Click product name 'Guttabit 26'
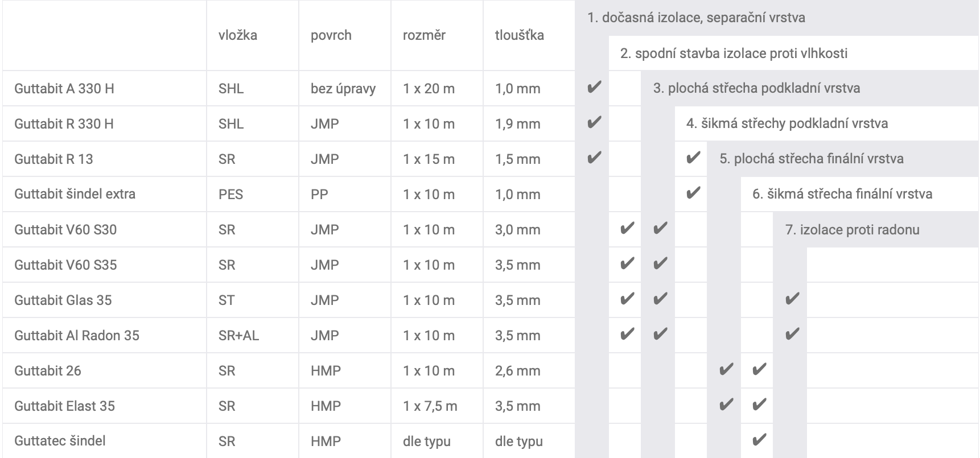 [48, 371]
